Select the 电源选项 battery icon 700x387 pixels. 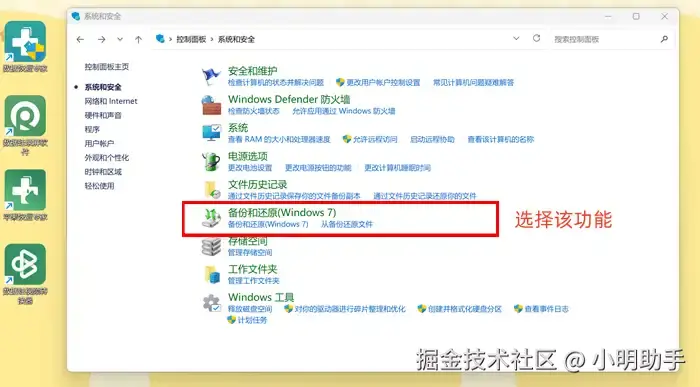[x=211, y=162]
